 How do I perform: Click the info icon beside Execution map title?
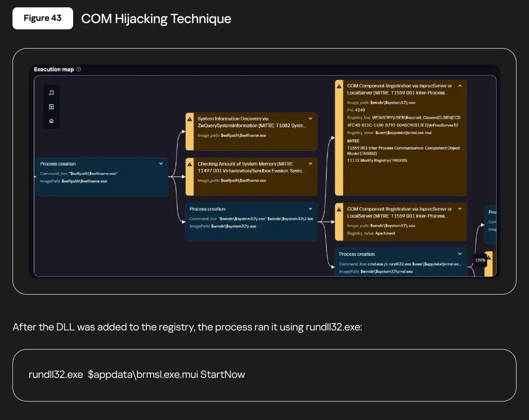pyautogui.click(x=78, y=70)
